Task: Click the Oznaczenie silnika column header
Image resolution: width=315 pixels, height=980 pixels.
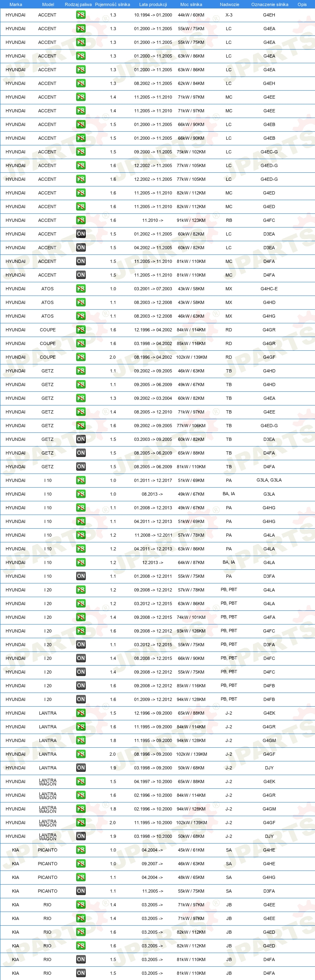Action: [x=269, y=4]
